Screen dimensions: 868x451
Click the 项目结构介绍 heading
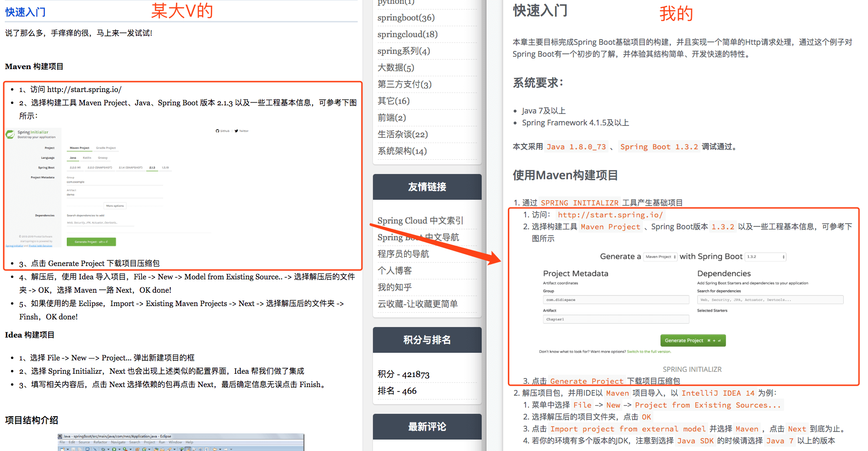[x=31, y=420]
